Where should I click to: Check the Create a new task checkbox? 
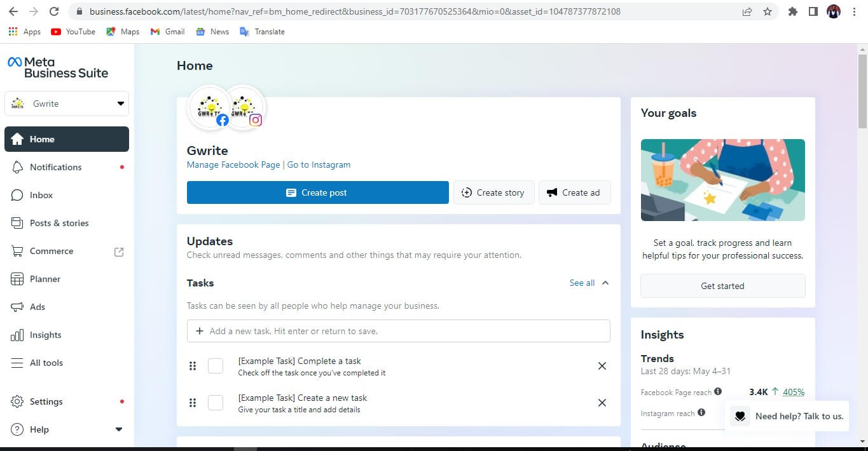pyautogui.click(x=216, y=403)
